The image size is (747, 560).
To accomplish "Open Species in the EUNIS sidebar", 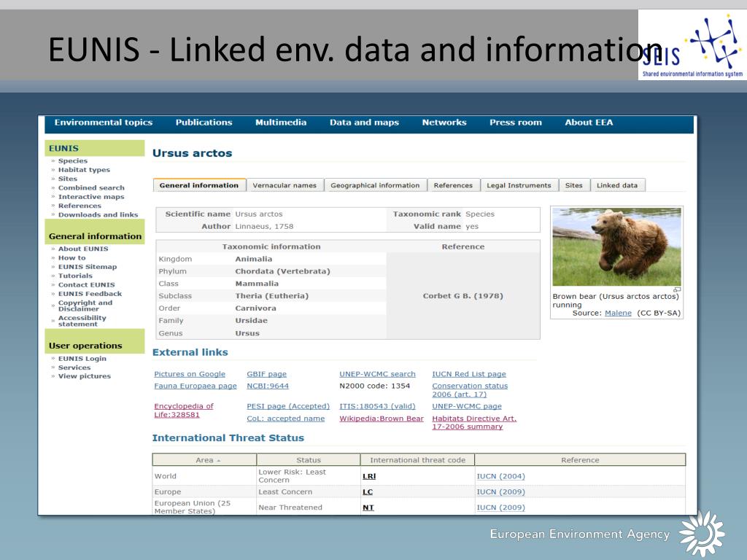I will 73,161.
